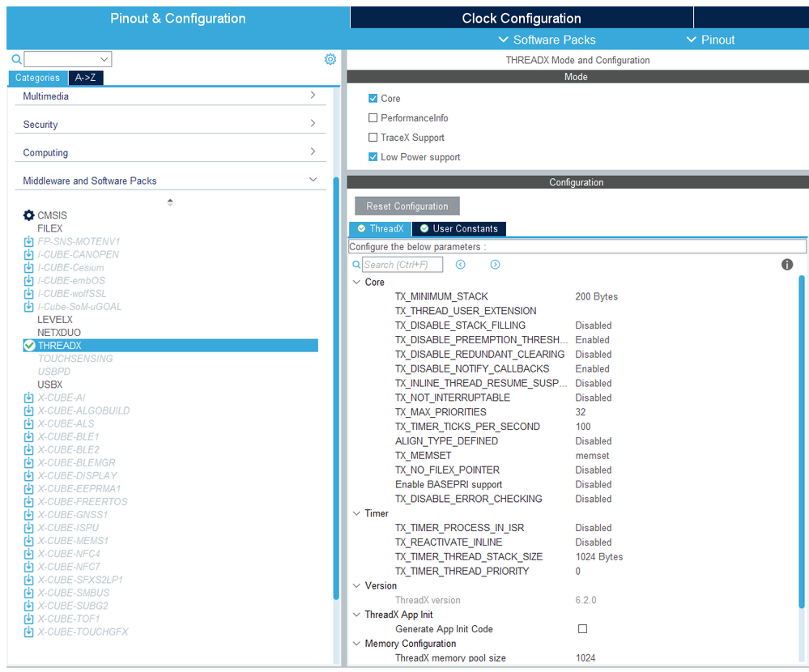Screen dimensions: 809x672
Task: Select USBX middleware
Action: [50, 385]
